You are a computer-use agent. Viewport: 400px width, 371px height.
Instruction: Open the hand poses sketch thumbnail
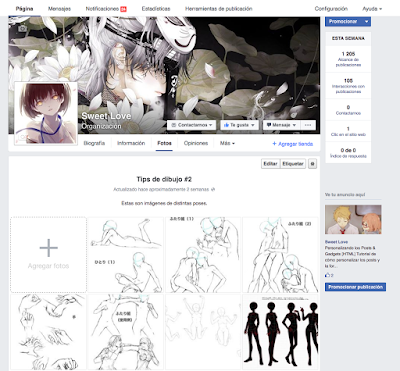tap(49, 332)
